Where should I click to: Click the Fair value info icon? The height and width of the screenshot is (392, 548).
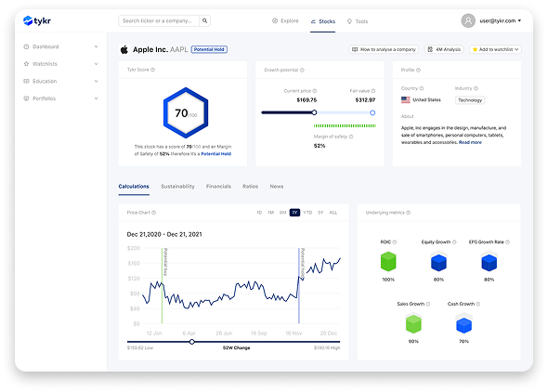coord(373,91)
